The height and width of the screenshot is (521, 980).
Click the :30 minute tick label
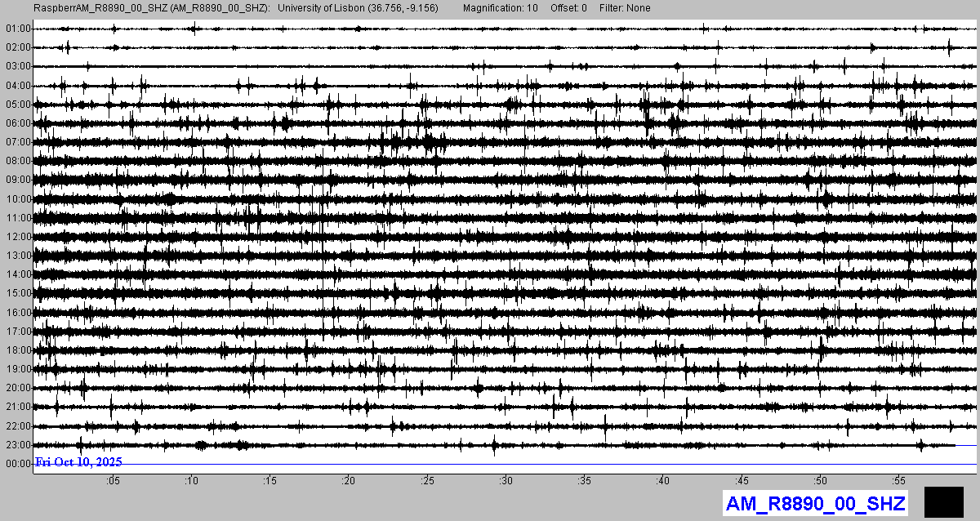tap(506, 480)
